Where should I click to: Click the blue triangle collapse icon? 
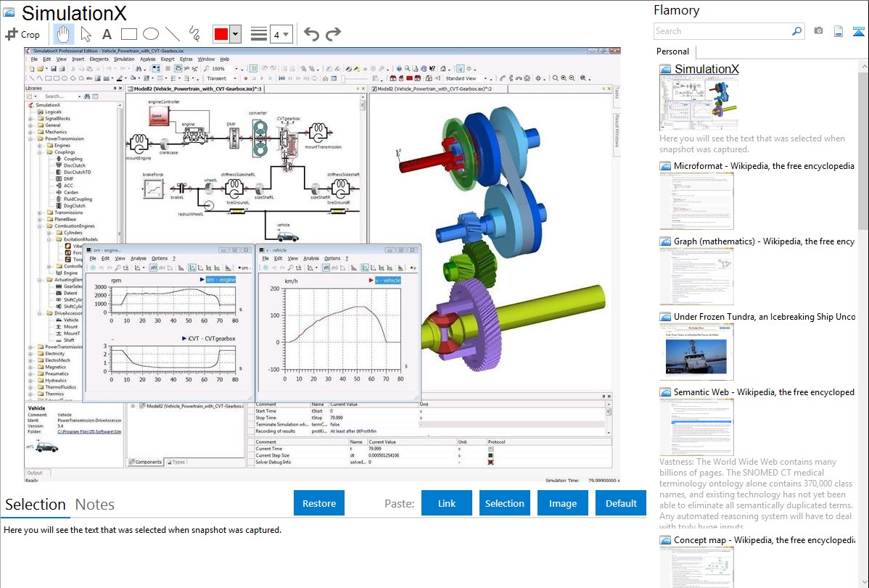point(858,32)
